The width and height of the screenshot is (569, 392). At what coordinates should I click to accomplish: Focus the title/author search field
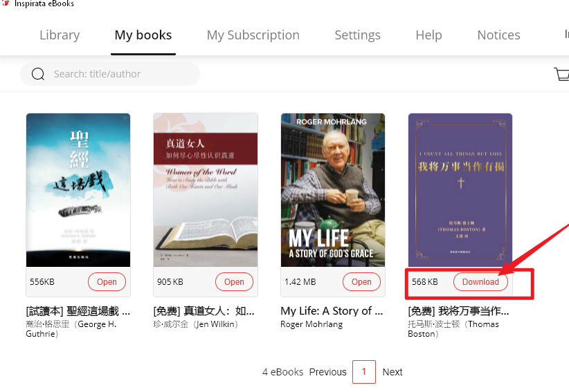[x=110, y=74]
